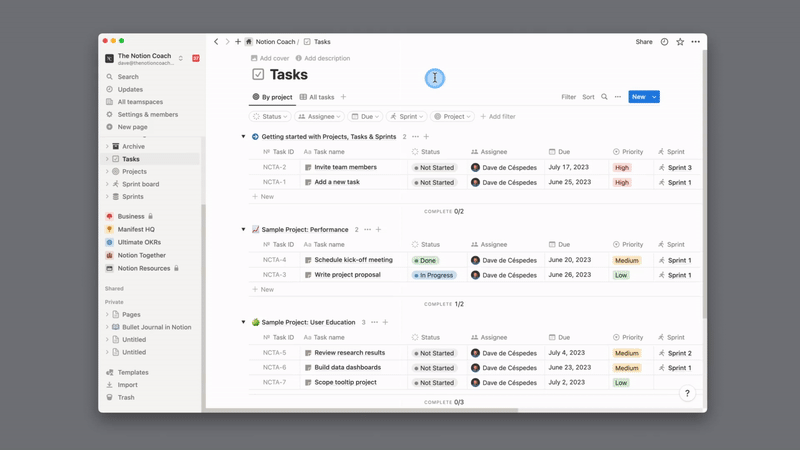Open Invite team members page icon
Image resolution: width=800 pixels, height=450 pixels.
pos(308,167)
